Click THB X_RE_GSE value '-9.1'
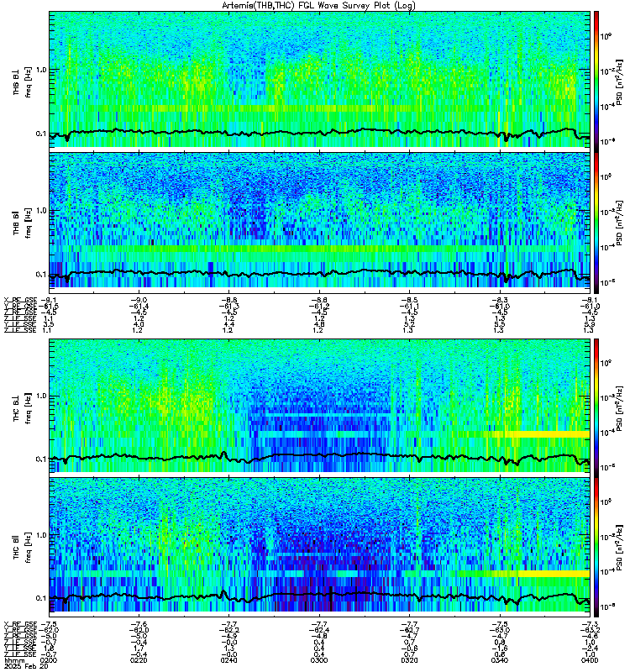The height and width of the screenshot is (672, 630). 49,300
